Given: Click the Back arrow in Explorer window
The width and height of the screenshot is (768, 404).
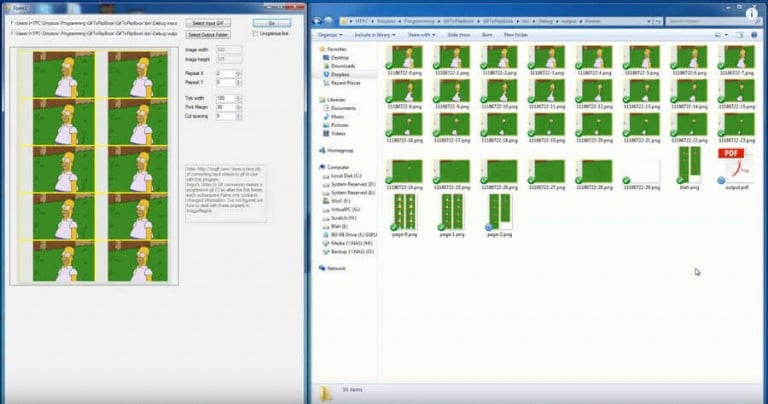Looking at the screenshot, I should click(317, 21).
